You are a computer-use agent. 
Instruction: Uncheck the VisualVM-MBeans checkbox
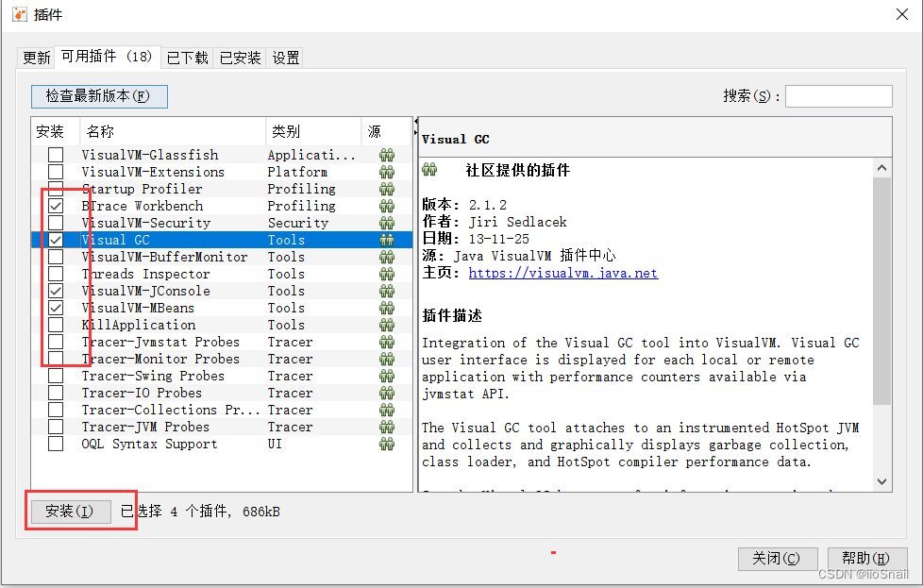point(56,308)
